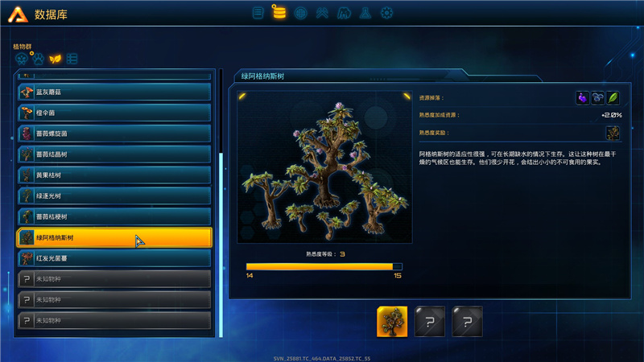Select 蓝灰蘑菇 in the plant list
This screenshot has width=644, height=362.
pos(114,92)
